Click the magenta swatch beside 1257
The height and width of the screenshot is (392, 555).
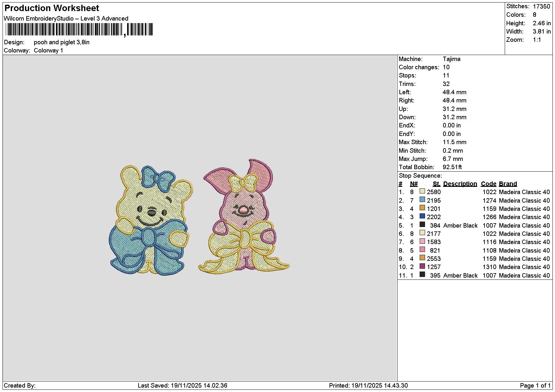coord(422,266)
